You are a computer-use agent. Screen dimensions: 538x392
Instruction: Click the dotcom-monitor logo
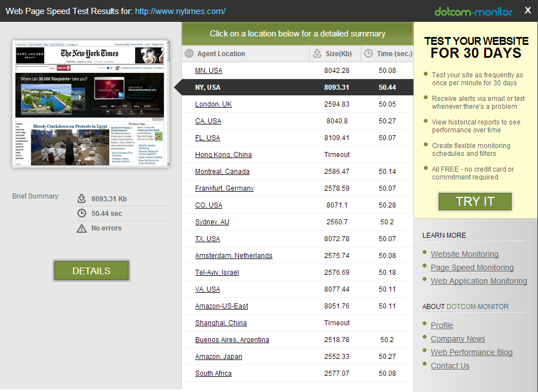tap(473, 11)
